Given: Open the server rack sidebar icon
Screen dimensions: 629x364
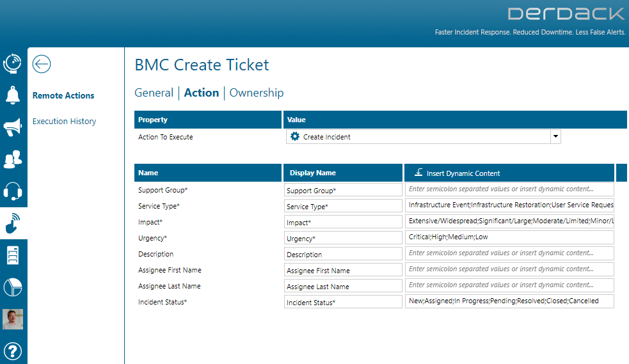Looking at the screenshot, I should [x=12, y=255].
